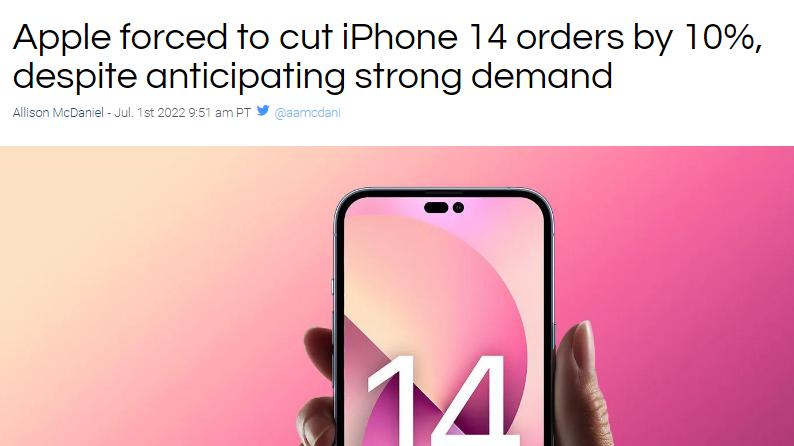Screen dimensions: 794x446
Task: Click the word "Apple" in the headline
Action: point(62,38)
